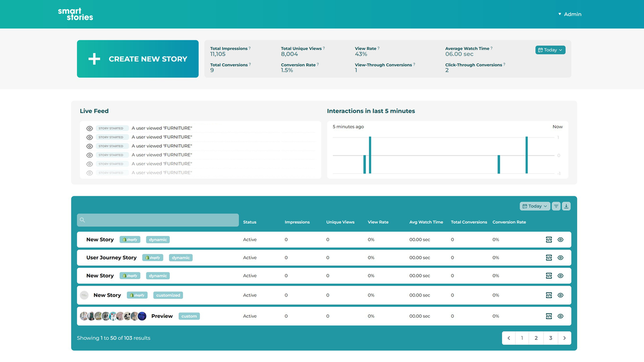Click the STORY STARTED badge in the Live Feed
644x362 pixels.
coord(112,128)
